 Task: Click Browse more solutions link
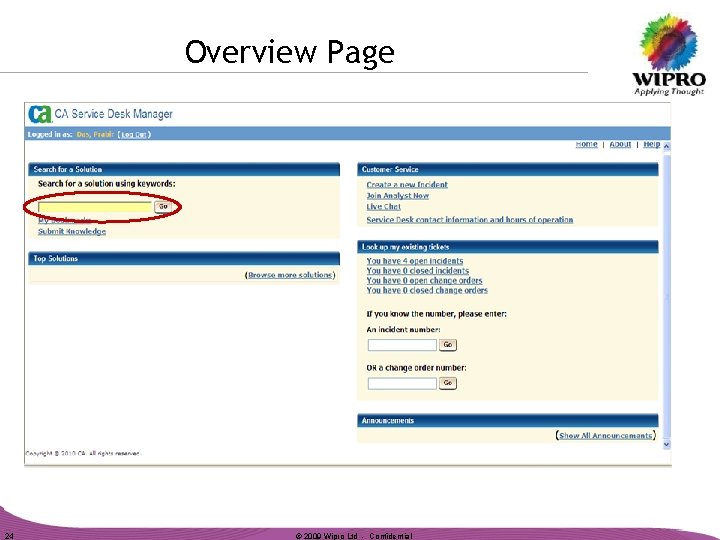coord(290,275)
